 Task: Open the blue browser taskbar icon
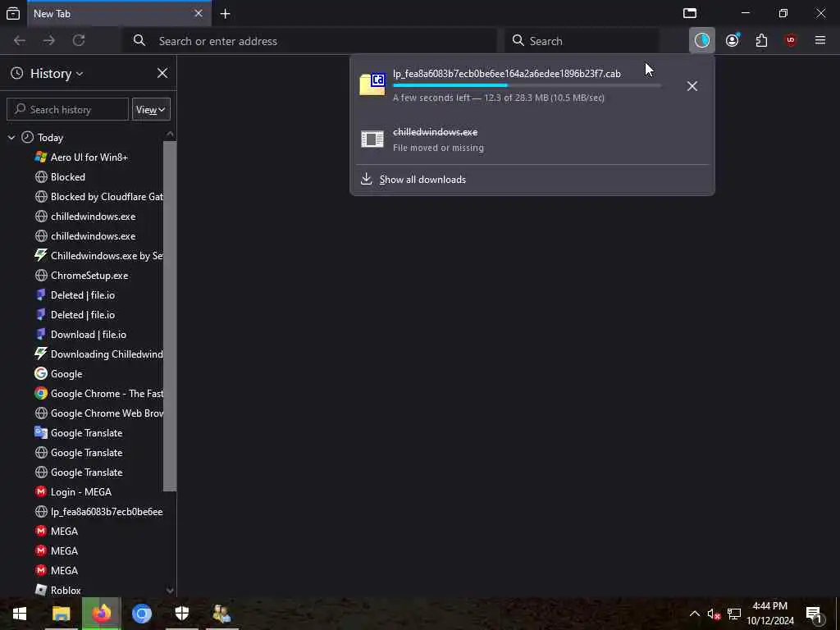click(x=142, y=614)
